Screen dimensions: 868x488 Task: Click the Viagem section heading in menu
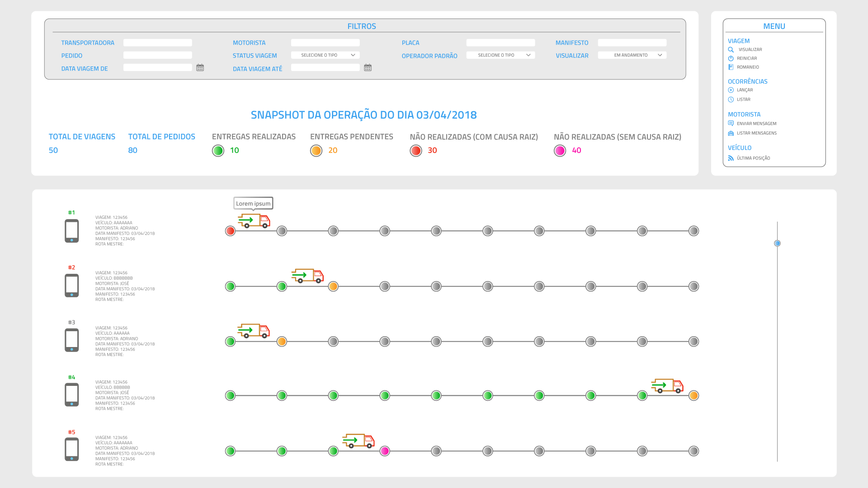click(x=739, y=41)
